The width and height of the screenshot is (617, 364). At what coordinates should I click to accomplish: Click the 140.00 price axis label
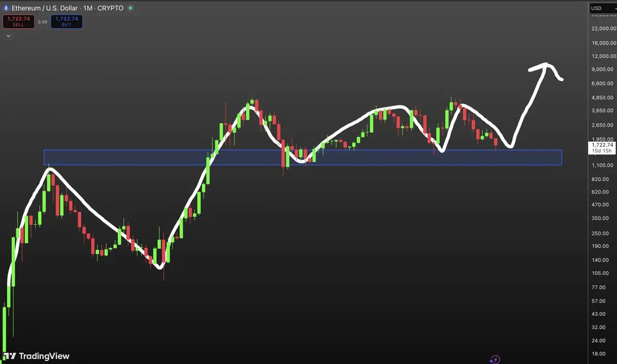pos(601,260)
